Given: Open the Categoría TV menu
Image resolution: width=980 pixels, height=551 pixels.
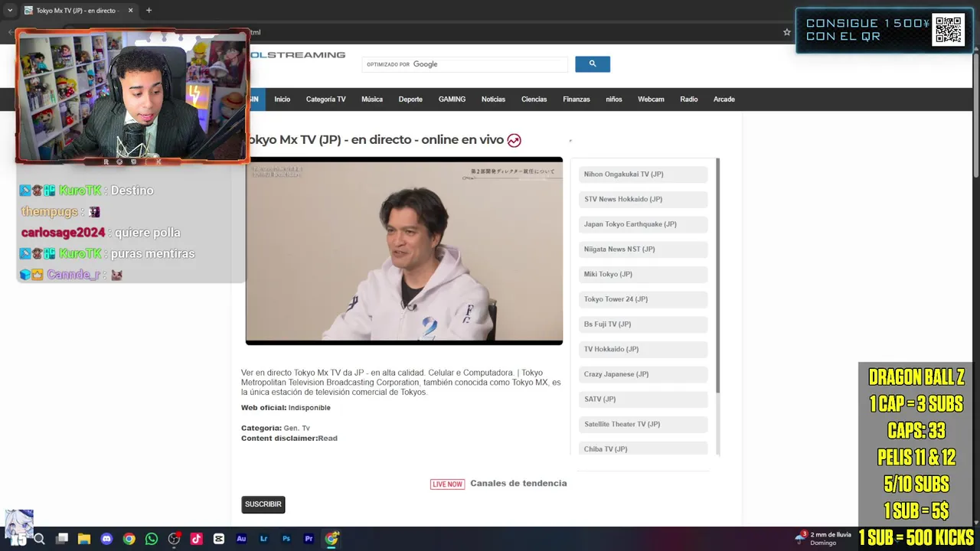Looking at the screenshot, I should (x=326, y=99).
